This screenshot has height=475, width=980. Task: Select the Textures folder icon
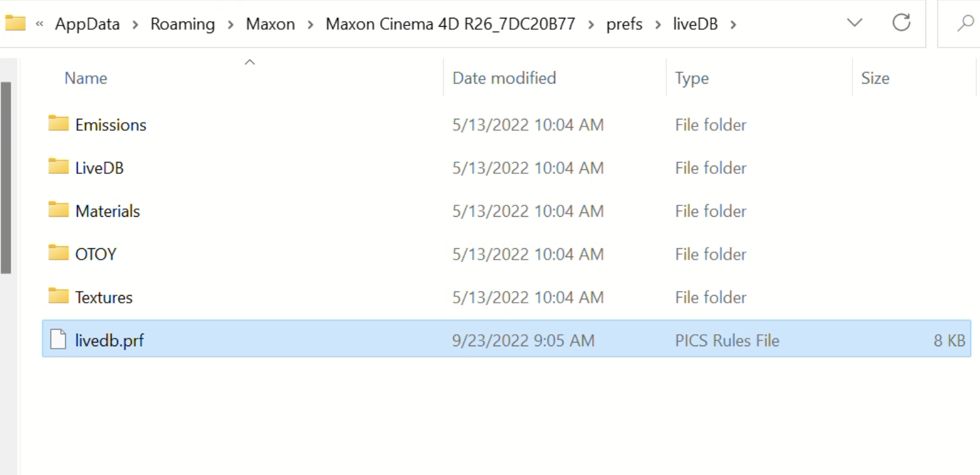58,296
